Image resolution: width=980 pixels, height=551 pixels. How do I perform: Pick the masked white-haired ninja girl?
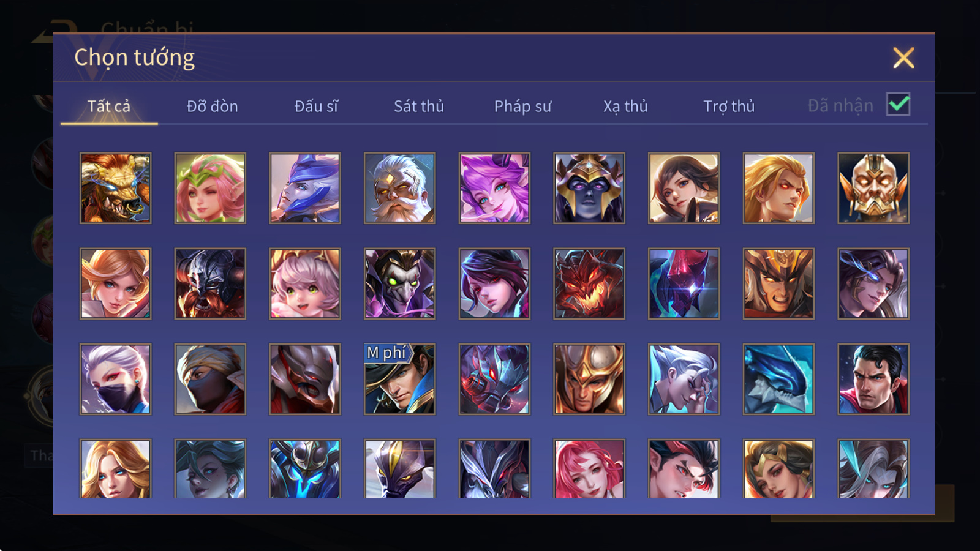click(x=115, y=379)
